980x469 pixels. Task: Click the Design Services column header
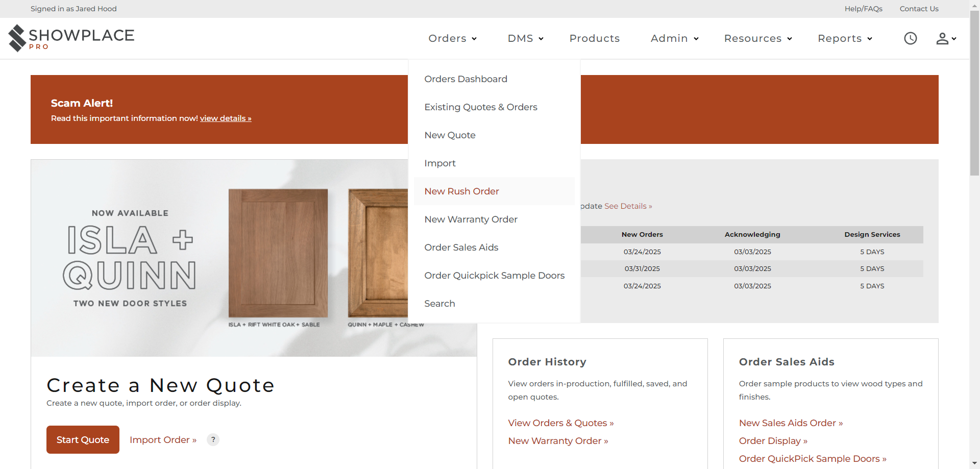pyautogui.click(x=872, y=234)
